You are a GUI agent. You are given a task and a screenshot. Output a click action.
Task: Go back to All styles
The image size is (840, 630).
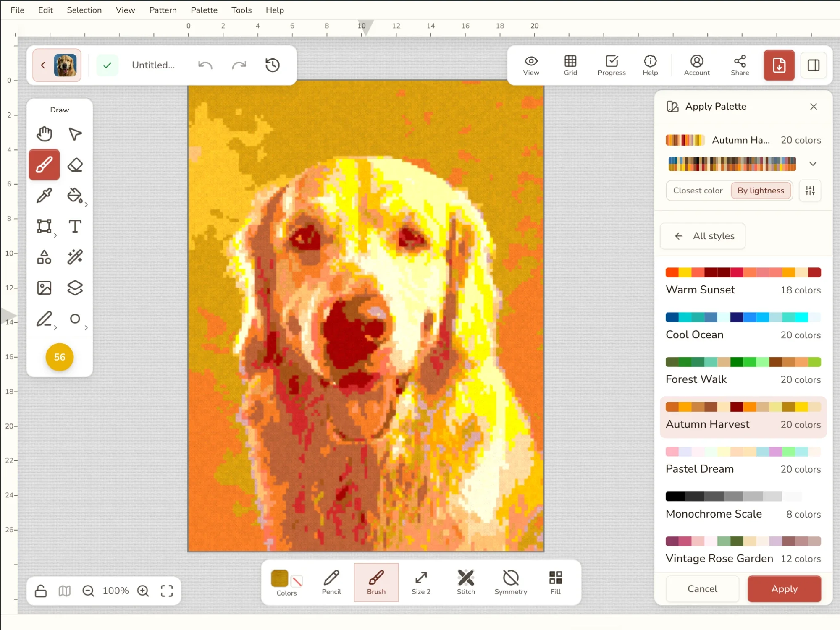click(x=703, y=236)
